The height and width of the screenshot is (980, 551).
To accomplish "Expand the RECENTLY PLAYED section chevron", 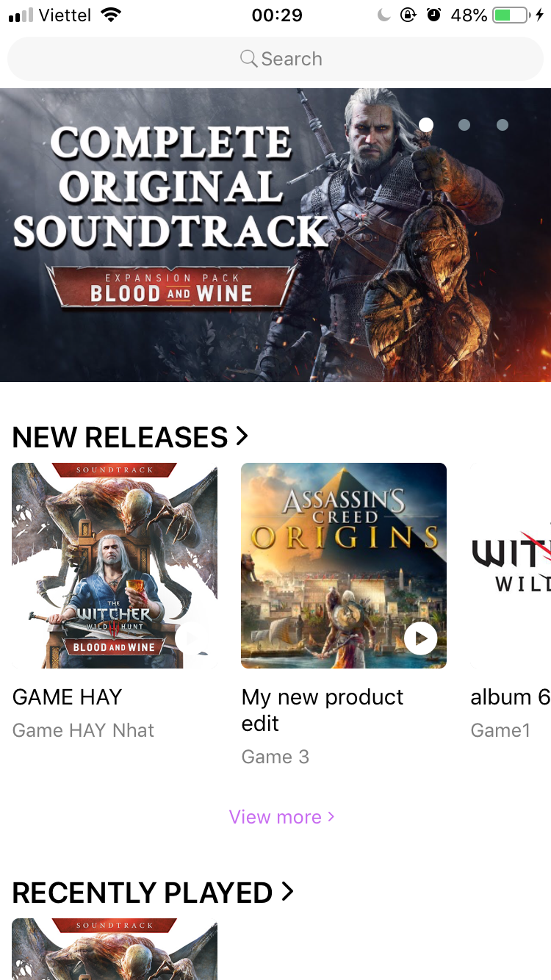I will (287, 892).
